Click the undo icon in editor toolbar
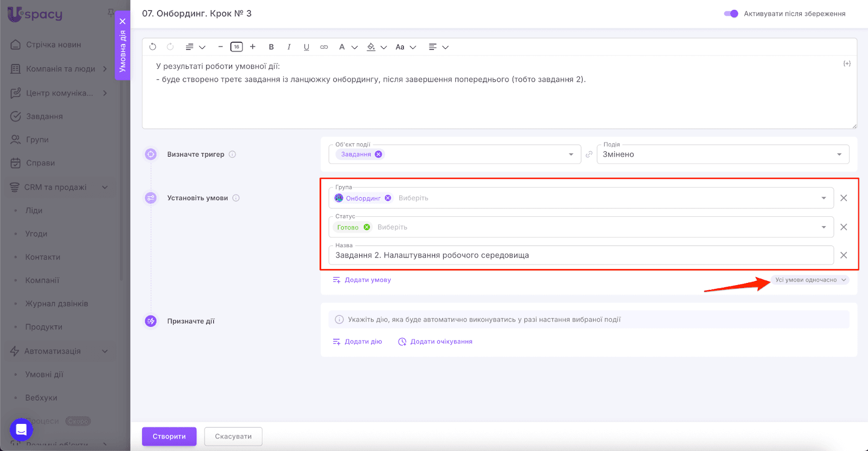868x451 pixels. coord(152,47)
